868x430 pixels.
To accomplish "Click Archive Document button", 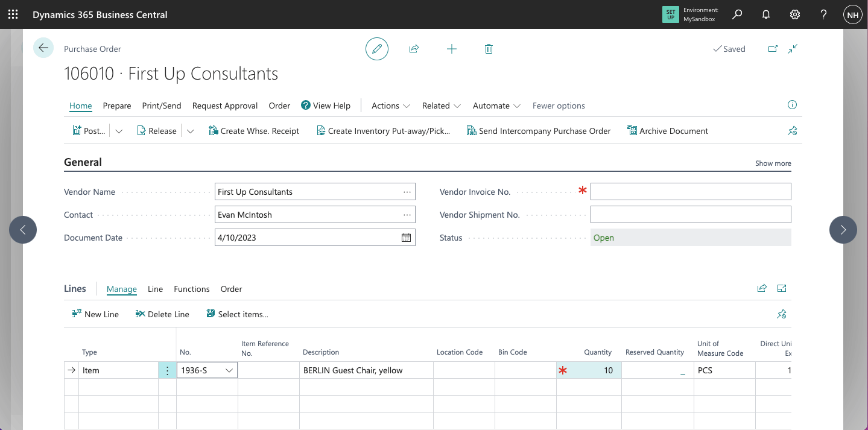I will coord(668,131).
